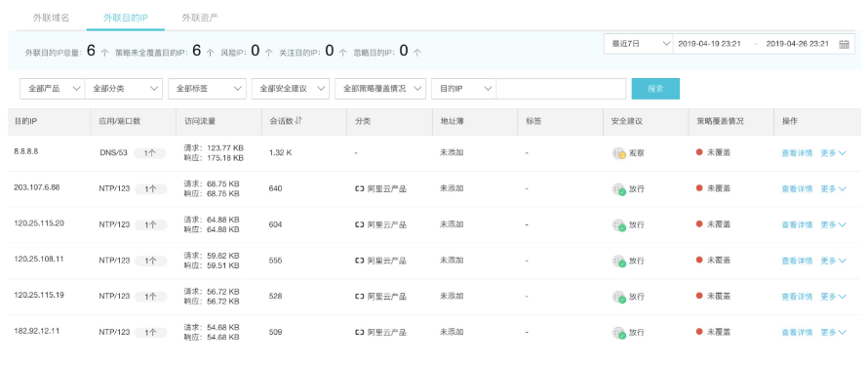This screenshot has height=365, width=868.
Task: Select destination IP 203.107.6.88
Action: pyautogui.click(x=36, y=187)
